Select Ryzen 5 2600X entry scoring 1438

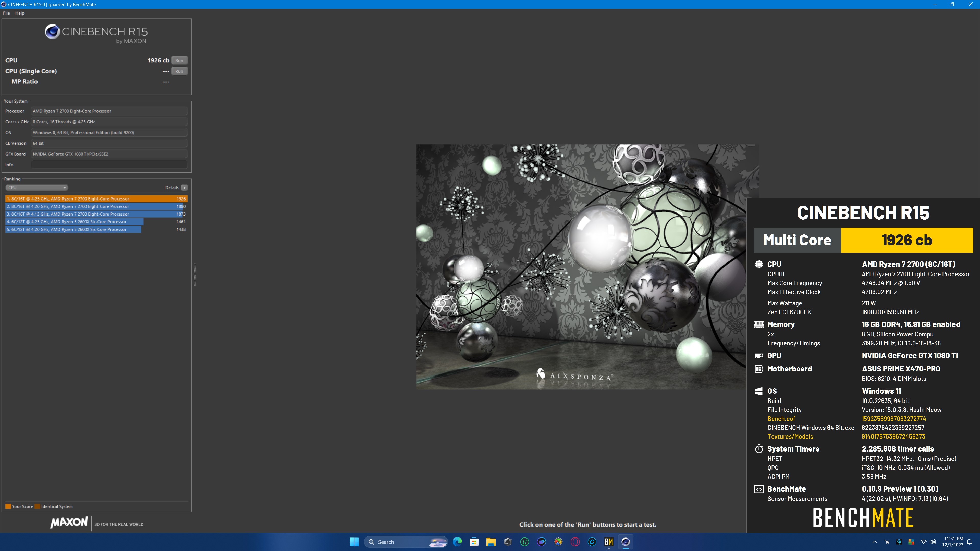96,229
